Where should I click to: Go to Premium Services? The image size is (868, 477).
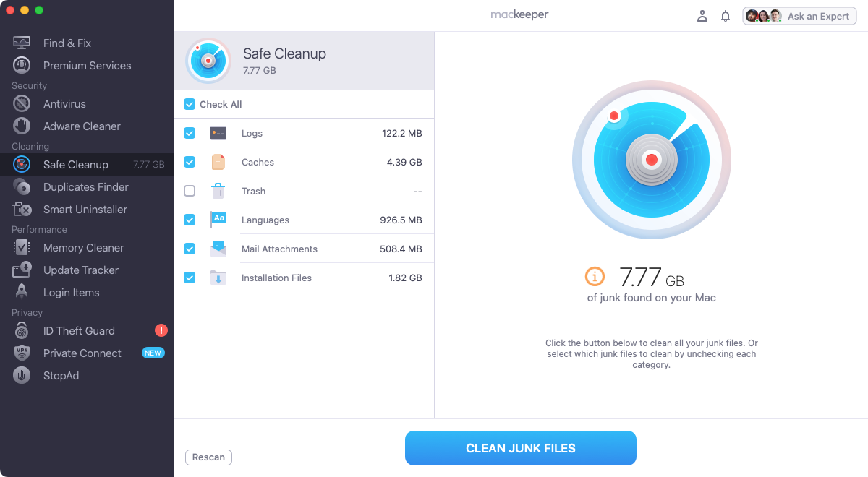click(87, 65)
